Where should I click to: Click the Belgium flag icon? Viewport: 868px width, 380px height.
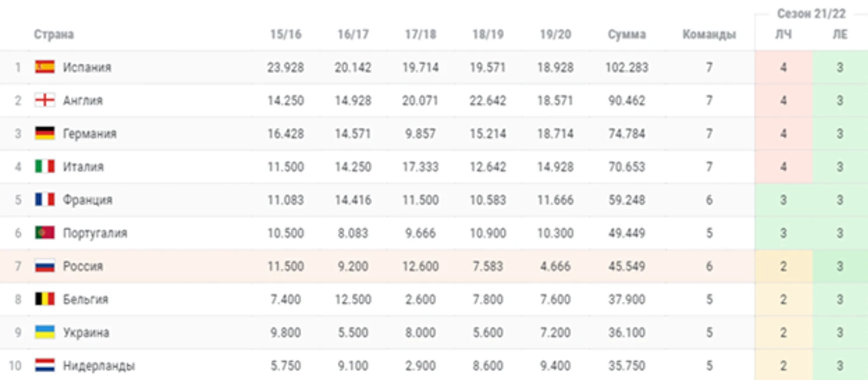point(45,299)
